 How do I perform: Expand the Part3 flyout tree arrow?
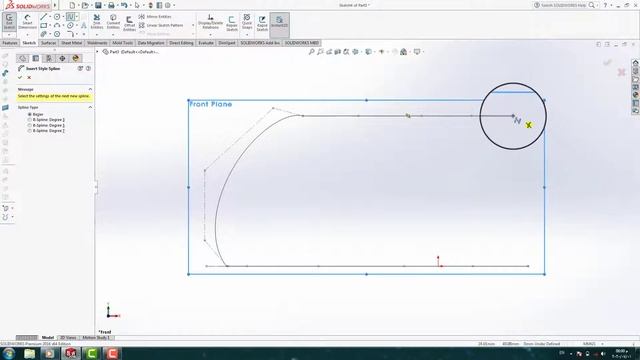pos(97,52)
